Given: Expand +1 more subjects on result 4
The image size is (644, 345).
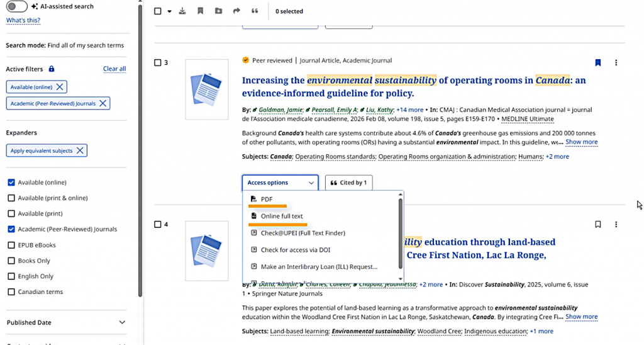Looking at the screenshot, I should click(x=541, y=331).
